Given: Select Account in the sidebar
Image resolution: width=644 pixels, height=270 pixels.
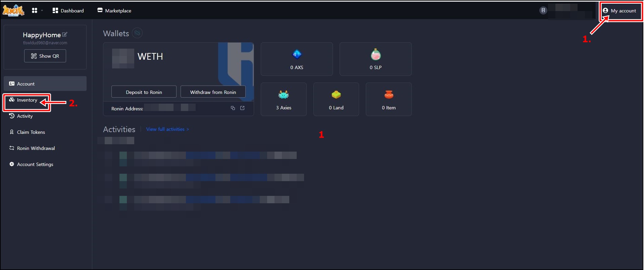Looking at the screenshot, I should [45, 84].
